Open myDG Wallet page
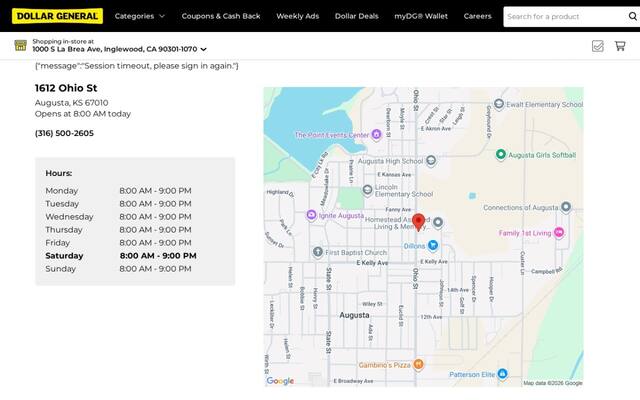 click(421, 16)
